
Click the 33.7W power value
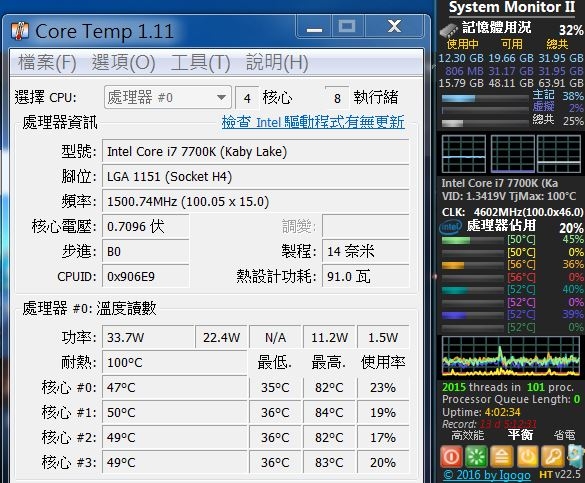point(148,338)
